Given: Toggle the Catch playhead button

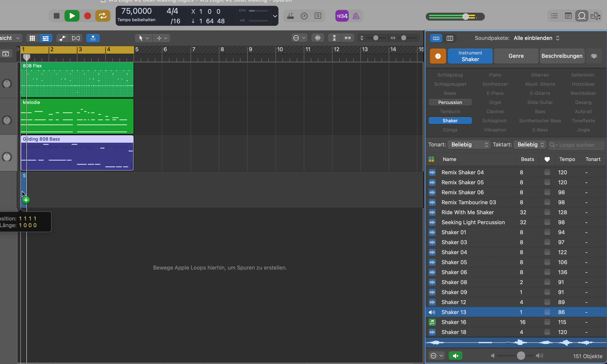Looking at the screenshot, I should tap(93, 38).
